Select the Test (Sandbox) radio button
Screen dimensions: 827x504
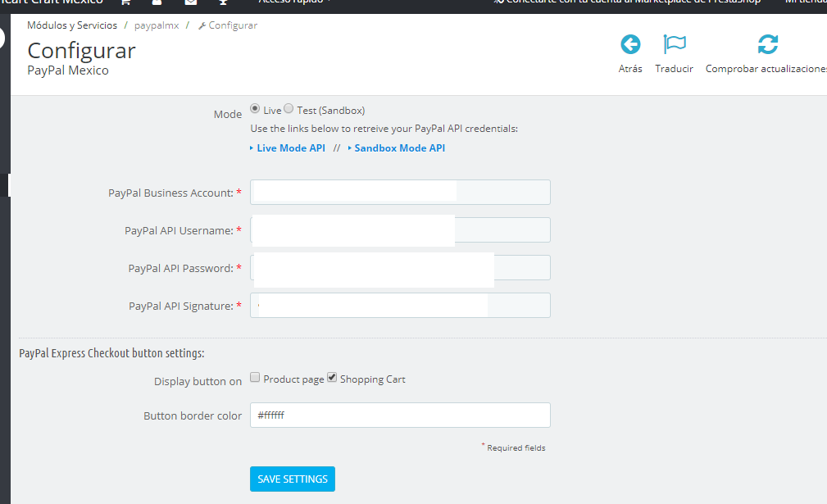click(289, 109)
